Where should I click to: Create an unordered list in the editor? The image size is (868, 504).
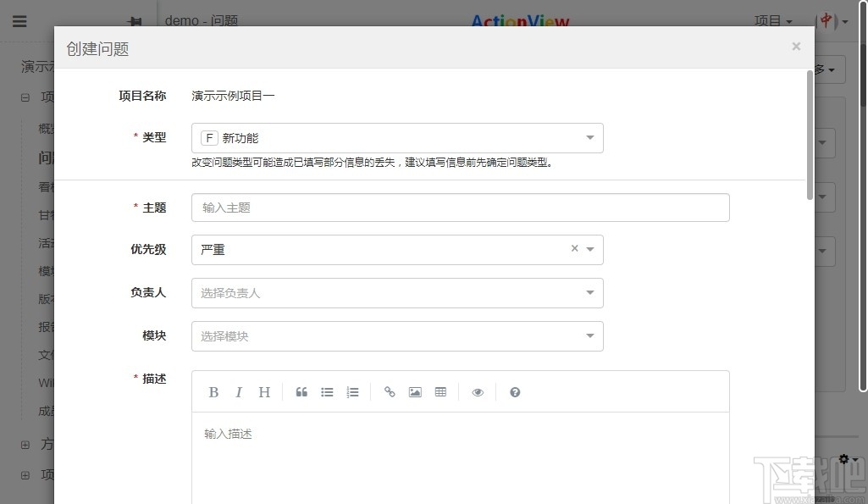pyautogui.click(x=327, y=391)
